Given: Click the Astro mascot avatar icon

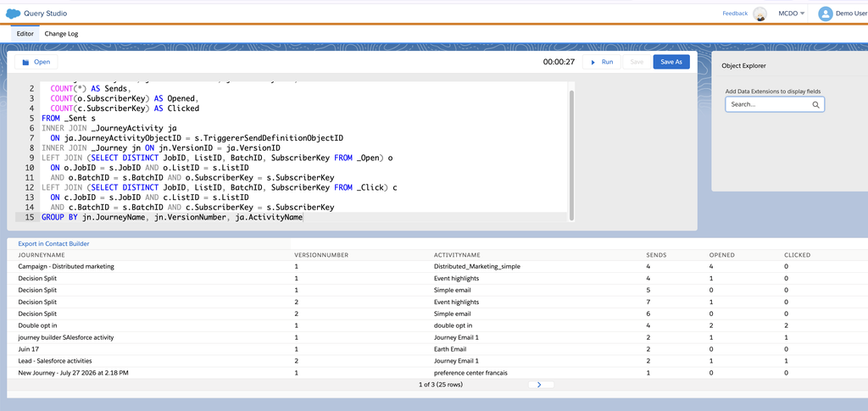Looking at the screenshot, I should tap(760, 14).
